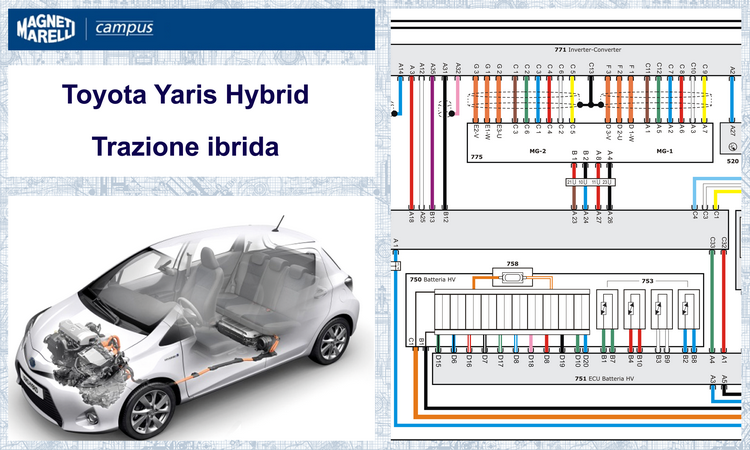750x450 pixels.
Task: Click pin label 'C9' on the inverter
Action: point(705,69)
